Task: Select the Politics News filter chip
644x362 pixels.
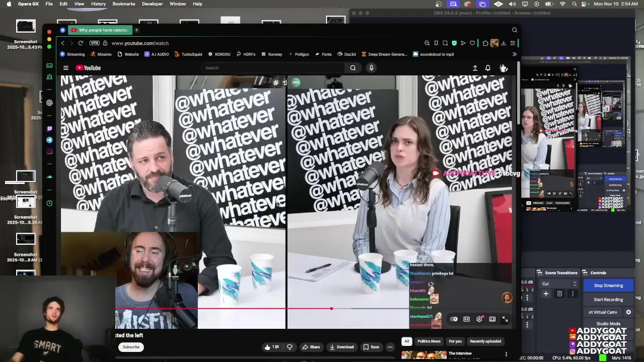Action: (x=429, y=341)
